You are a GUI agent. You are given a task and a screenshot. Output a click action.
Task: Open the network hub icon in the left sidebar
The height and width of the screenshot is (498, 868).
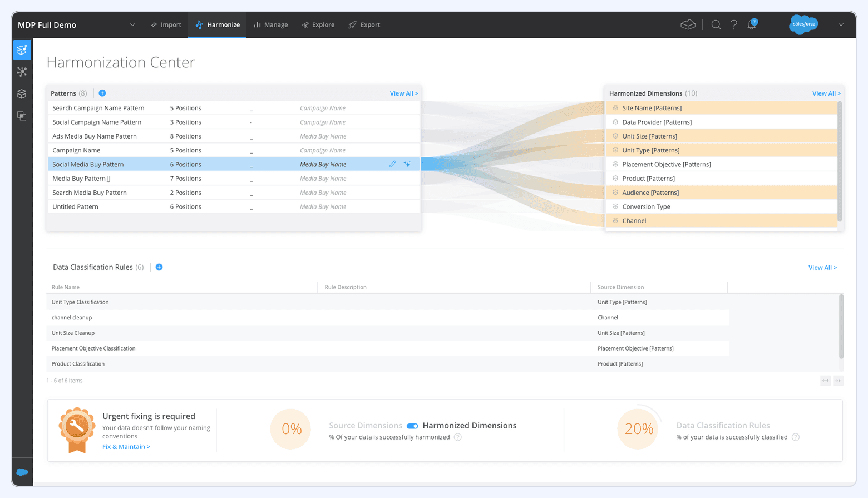tap(22, 72)
